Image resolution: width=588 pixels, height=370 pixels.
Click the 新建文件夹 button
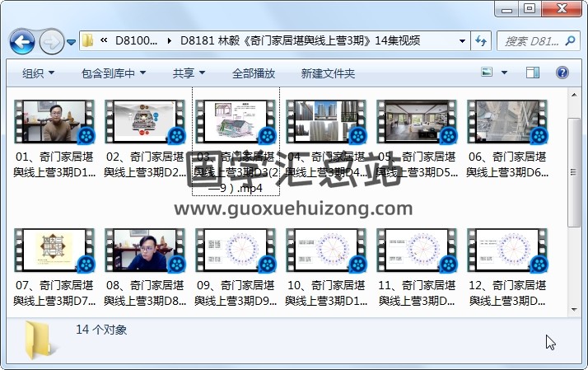(328, 73)
